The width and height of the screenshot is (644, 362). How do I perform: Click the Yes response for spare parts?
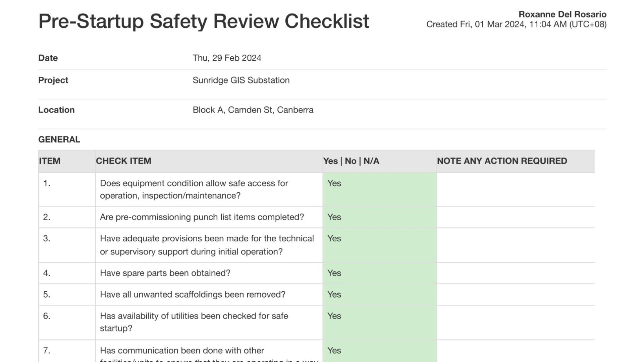coord(334,273)
